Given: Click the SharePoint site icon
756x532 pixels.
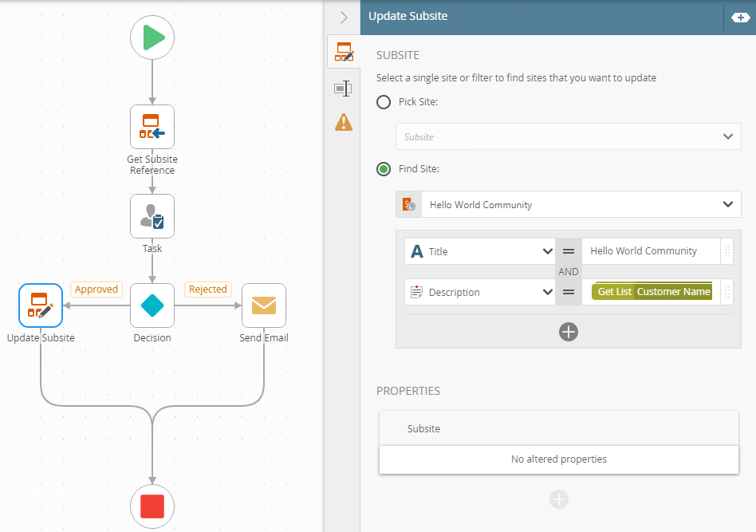Looking at the screenshot, I should [409, 204].
